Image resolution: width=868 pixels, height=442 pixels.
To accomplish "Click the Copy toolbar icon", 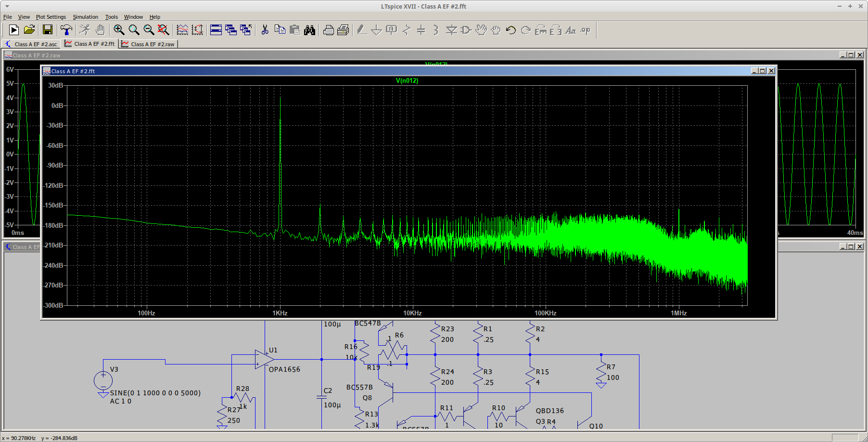I will (280, 30).
